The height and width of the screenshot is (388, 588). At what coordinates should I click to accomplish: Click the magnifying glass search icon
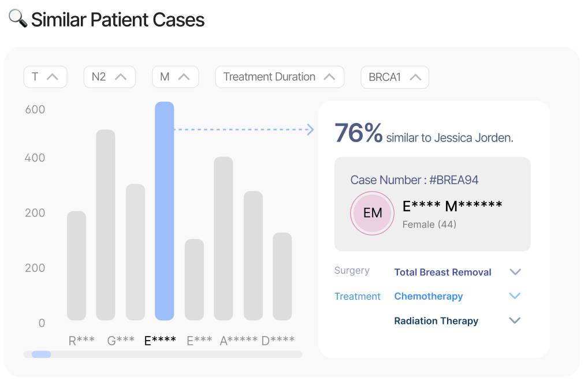click(x=16, y=18)
